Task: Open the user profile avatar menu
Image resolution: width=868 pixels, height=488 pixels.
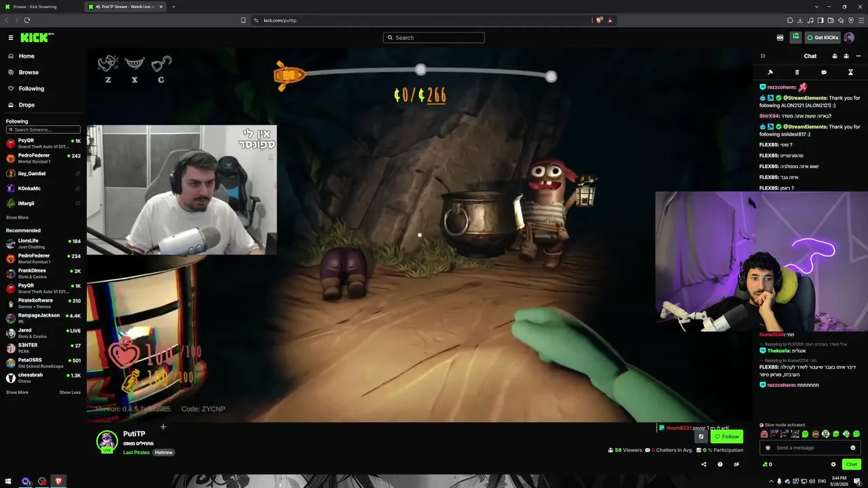Action: point(849,38)
